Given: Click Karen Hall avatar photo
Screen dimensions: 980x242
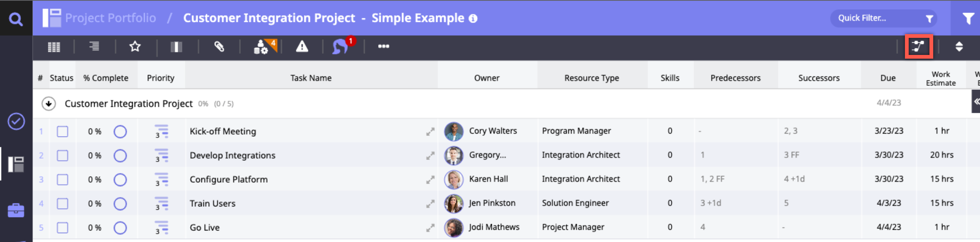Looking at the screenshot, I should coord(454,180).
